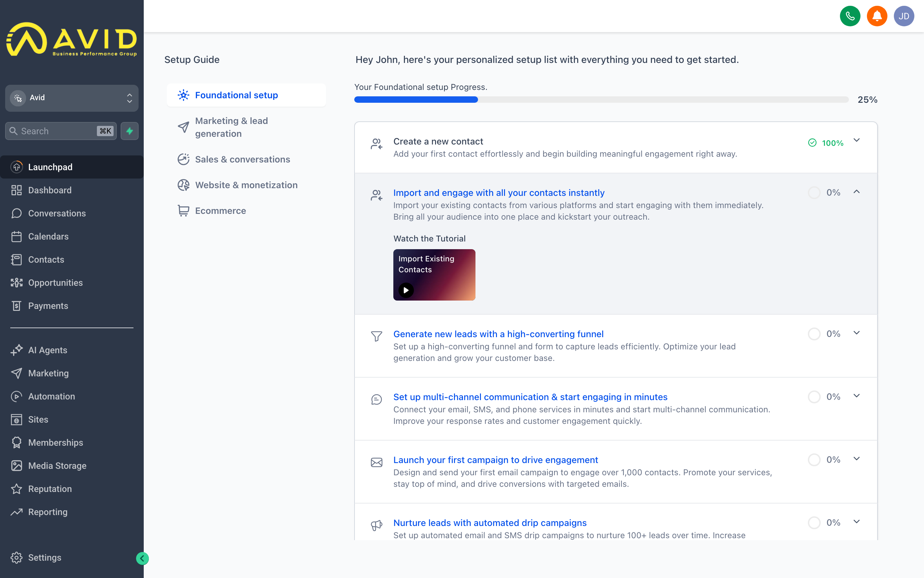This screenshot has width=924, height=578.
Task: Click the Contacts icon in sidebar
Action: (16, 259)
